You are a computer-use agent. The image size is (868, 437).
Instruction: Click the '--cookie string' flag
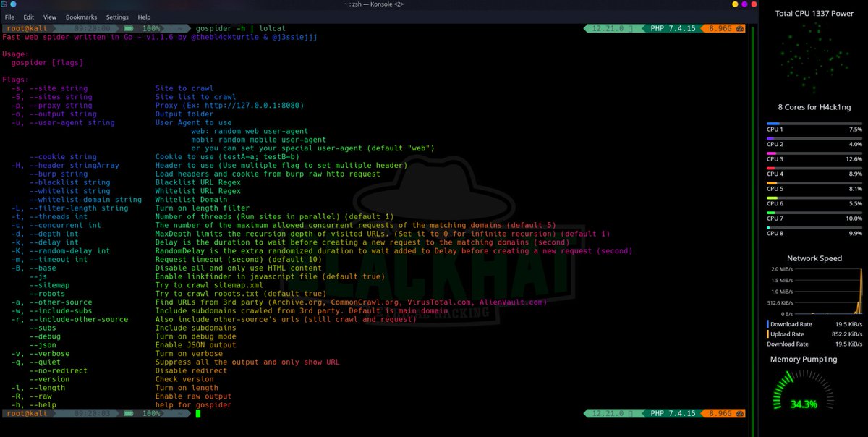tap(63, 158)
